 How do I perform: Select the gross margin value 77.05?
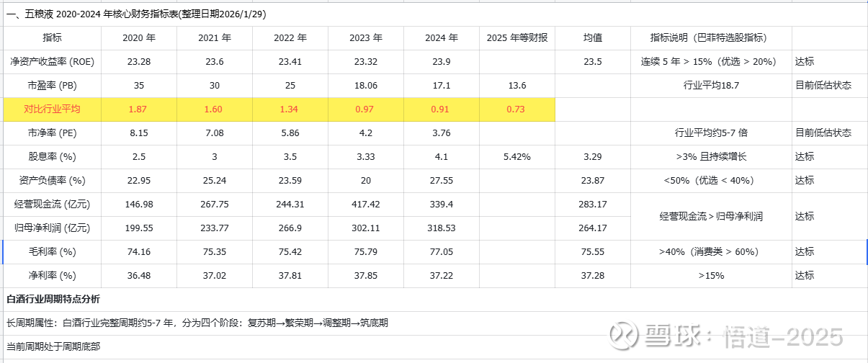(442, 252)
